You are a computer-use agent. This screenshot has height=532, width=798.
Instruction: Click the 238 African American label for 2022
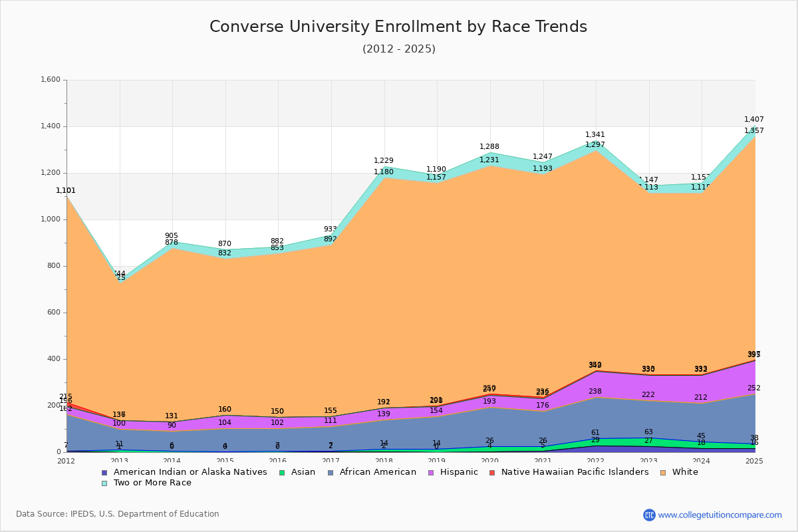(595, 391)
